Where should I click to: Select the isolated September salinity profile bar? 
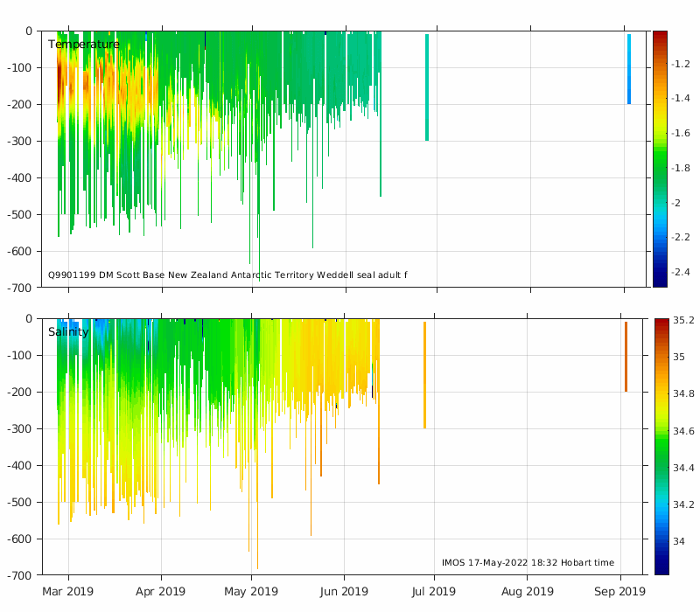[x=626, y=357]
